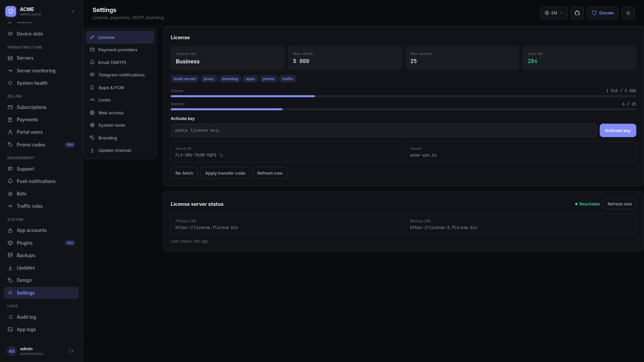Click the PRO badge next to Plugins
The width and height of the screenshot is (644, 362).
point(70,243)
